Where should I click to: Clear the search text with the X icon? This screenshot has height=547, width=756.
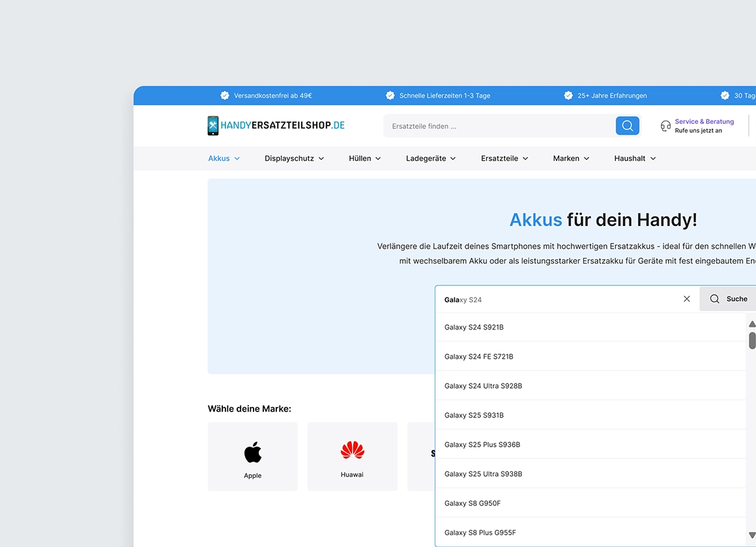pos(686,299)
